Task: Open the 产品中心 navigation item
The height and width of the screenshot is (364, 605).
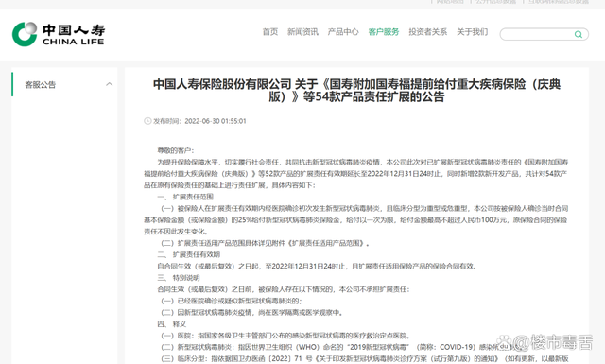Action: click(x=343, y=31)
